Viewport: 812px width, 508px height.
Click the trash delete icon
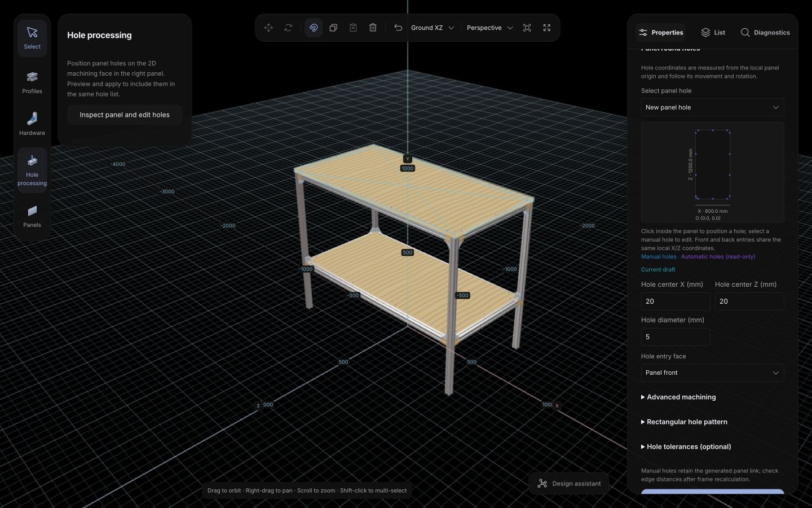[x=373, y=28]
